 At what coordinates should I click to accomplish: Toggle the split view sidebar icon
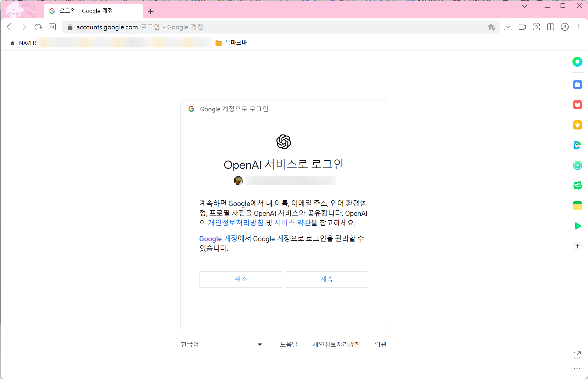click(550, 27)
